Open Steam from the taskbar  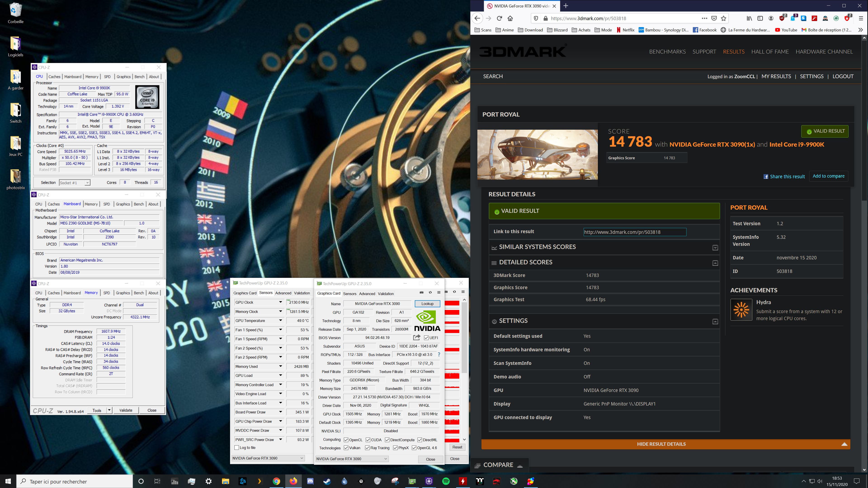tap(327, 481)
